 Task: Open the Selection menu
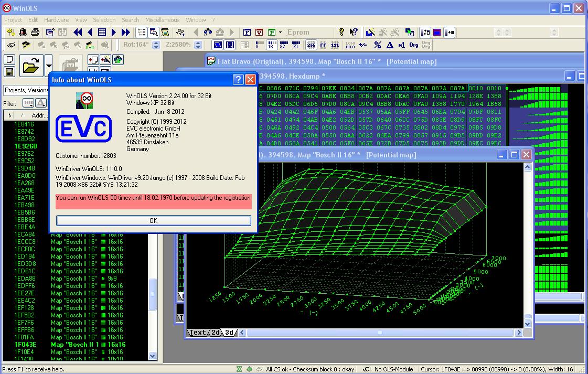point(104,20)
